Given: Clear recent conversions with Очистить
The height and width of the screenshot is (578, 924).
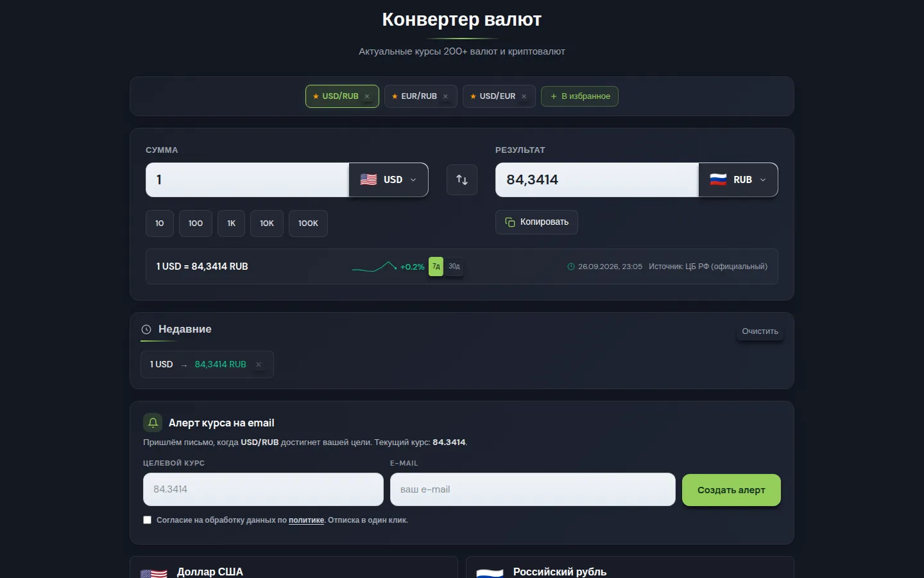Looking at the screenshot, I should point(760,331).
